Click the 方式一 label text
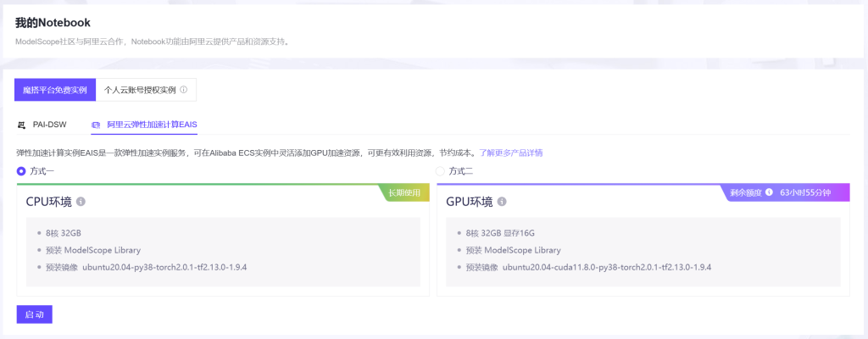 point(42,171)
